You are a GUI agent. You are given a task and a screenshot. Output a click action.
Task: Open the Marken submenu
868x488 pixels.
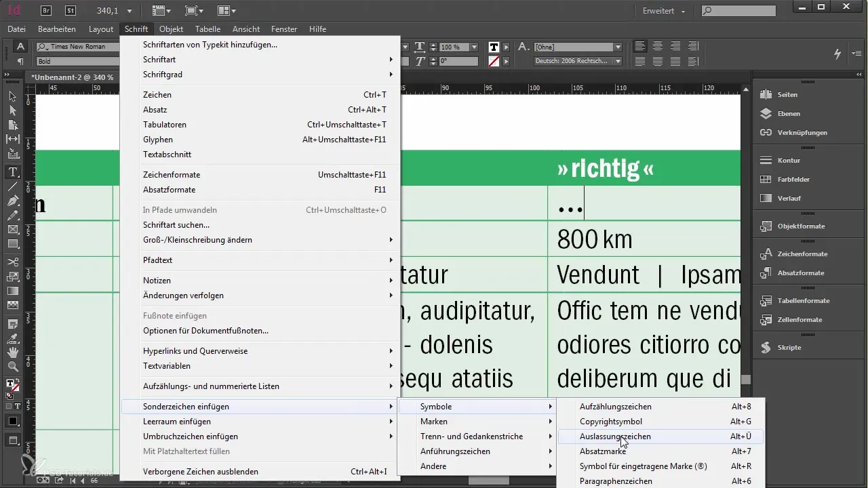[477, 422]
